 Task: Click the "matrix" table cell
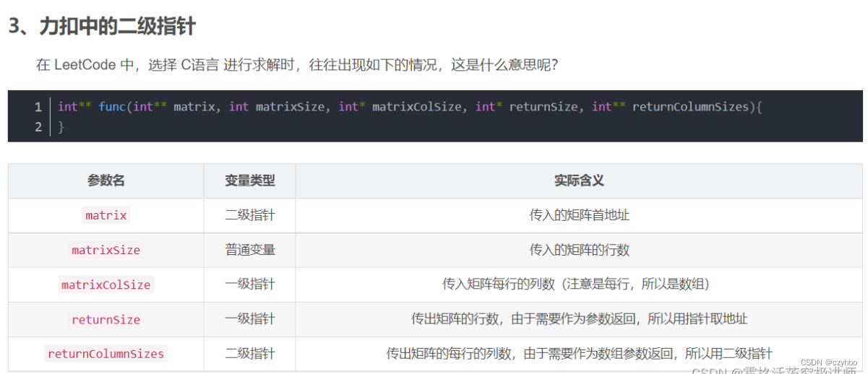tap(106, 215)
